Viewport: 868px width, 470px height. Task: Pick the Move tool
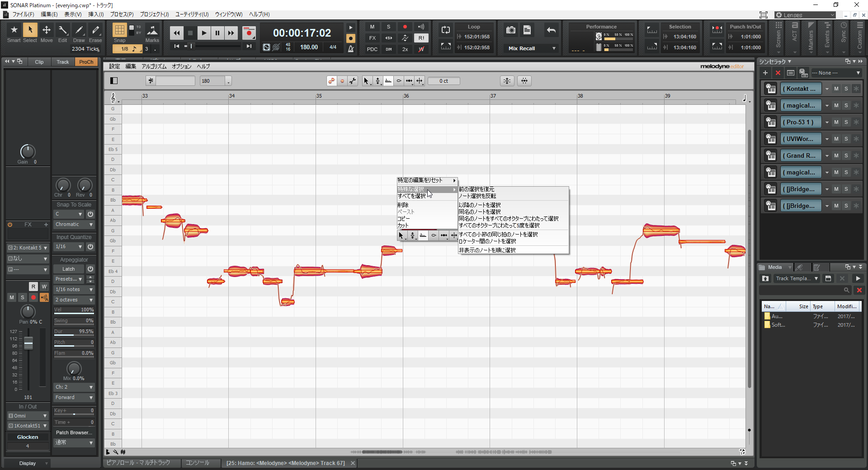click(47, 33)
